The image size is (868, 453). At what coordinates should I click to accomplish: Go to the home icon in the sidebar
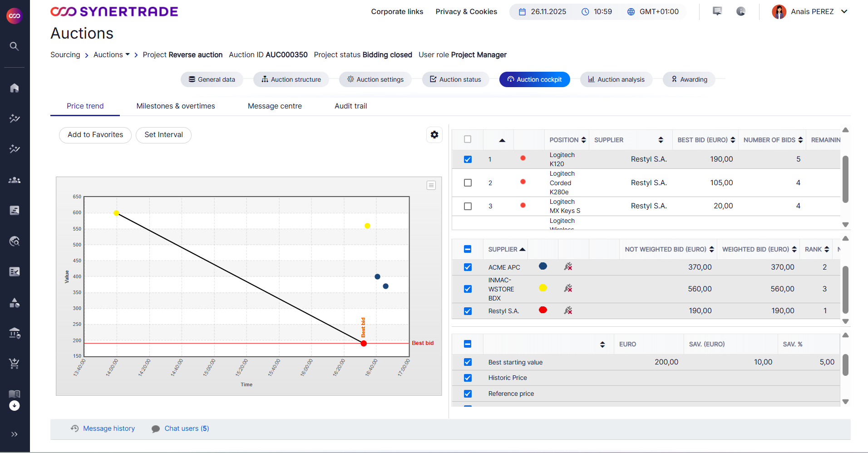click(x=15, y=88)
